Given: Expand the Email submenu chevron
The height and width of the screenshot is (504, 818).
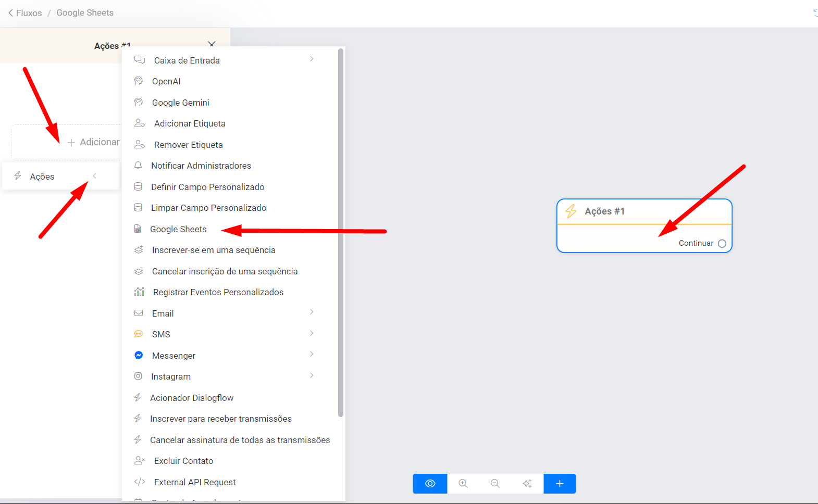Looking at the screenshot, I should coord(312,312).
